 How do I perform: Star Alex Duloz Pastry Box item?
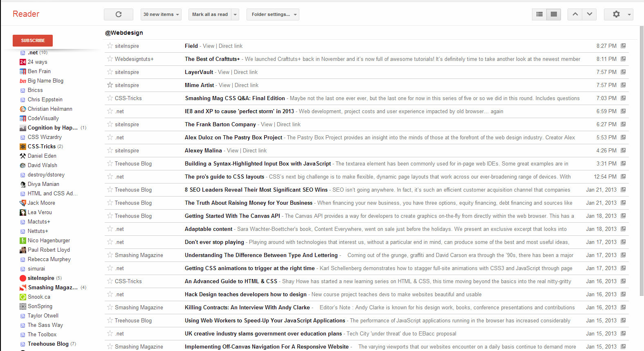point(110,137)
